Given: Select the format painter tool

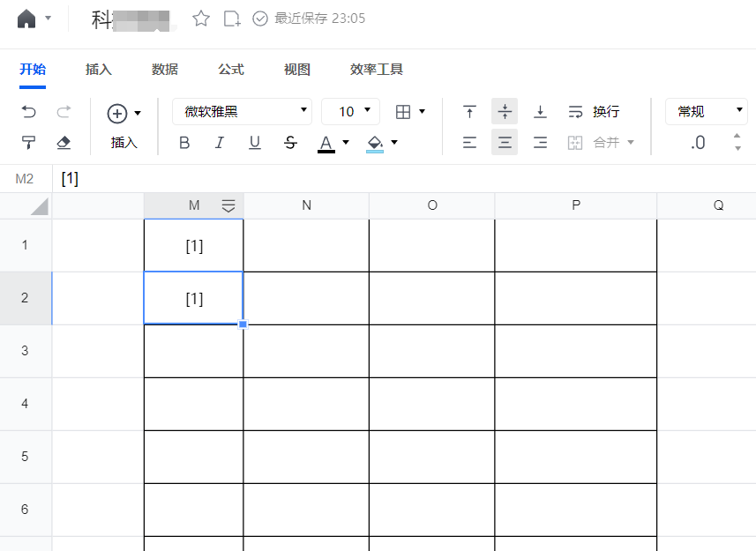Looking at the screenshot, I should (29, 143).
